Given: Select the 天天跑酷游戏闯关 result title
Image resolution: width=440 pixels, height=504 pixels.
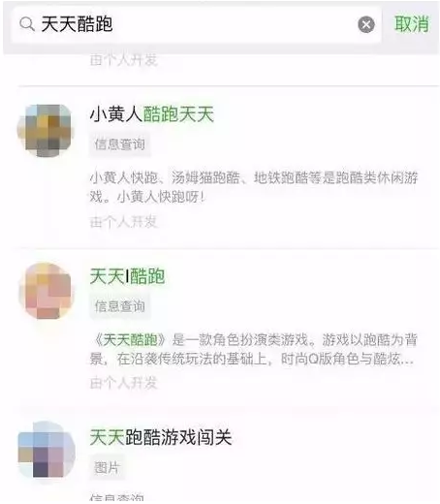Looking at the screenshot, I should (161, 437).
